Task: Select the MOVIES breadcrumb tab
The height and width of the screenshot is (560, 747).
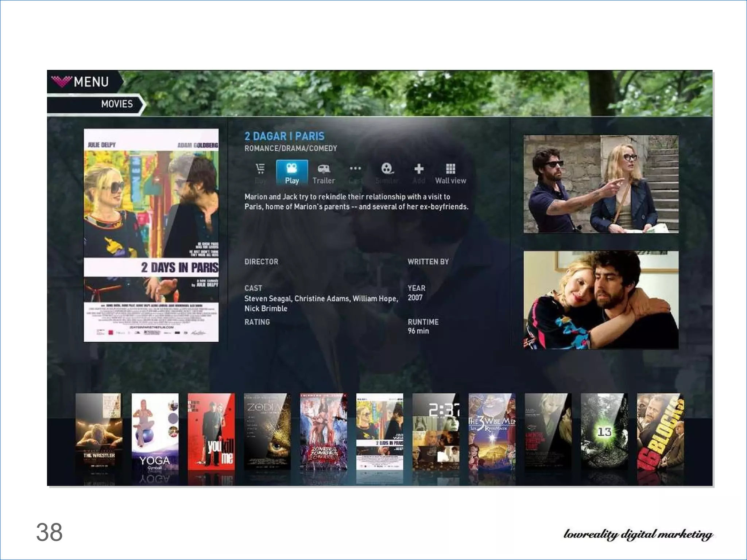Action: 117,104
